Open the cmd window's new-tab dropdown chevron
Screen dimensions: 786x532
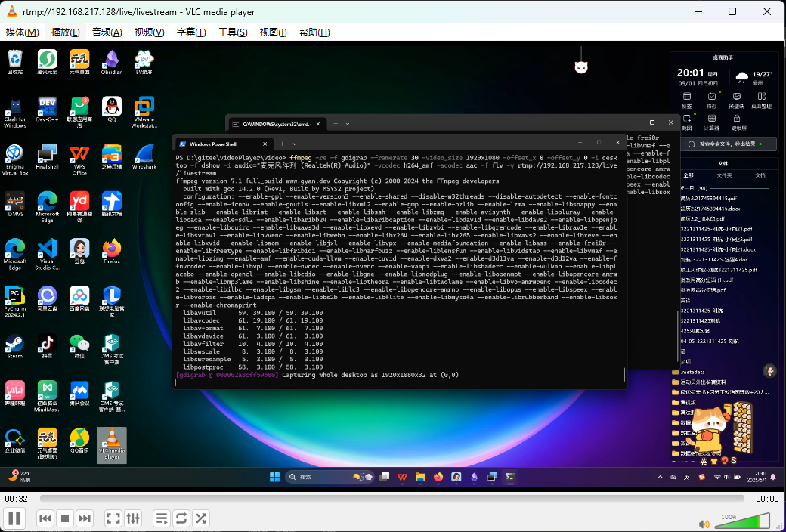tap(348, 124)
